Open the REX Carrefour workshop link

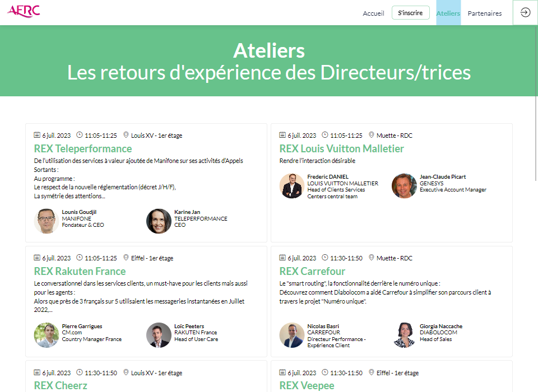312,271
